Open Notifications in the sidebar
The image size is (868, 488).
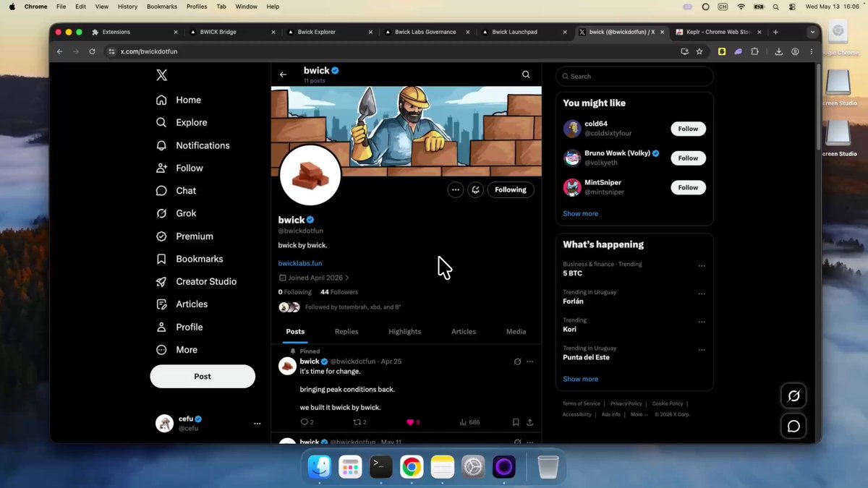pyautogui.click(x=192, y=145)
